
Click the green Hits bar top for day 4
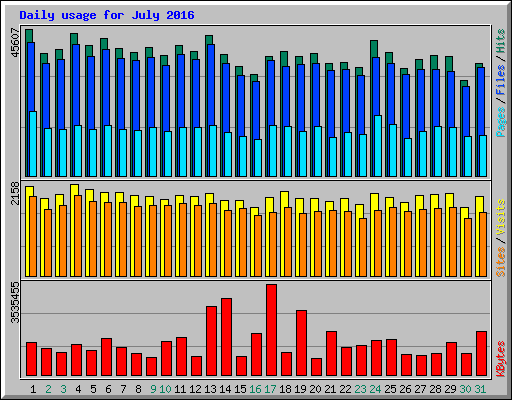[x=74, y=39]
